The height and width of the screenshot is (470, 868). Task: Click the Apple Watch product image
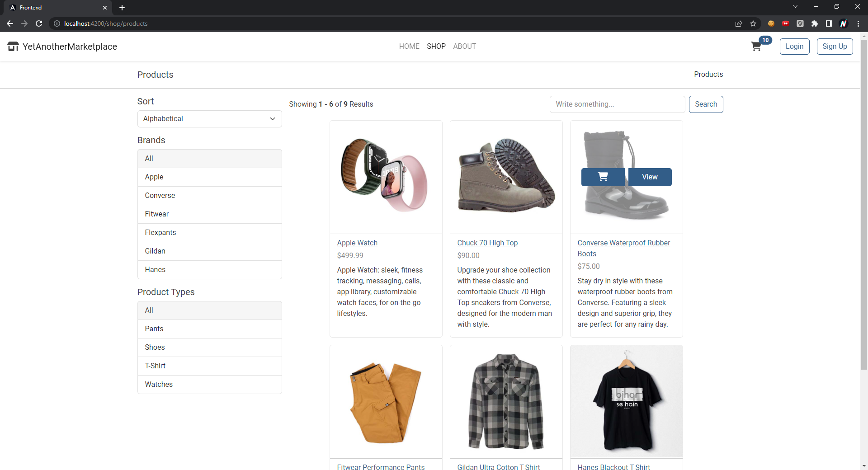coord(386,177)
